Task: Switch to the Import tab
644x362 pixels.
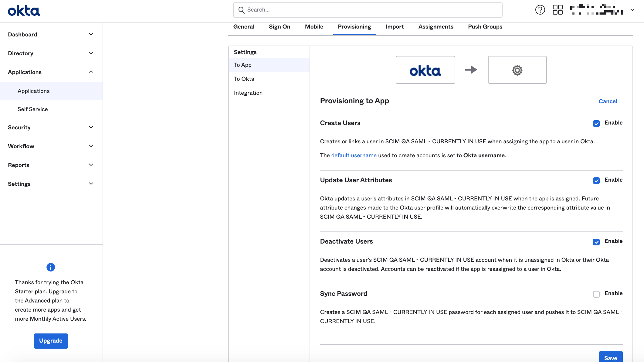Action: [395, 27]
